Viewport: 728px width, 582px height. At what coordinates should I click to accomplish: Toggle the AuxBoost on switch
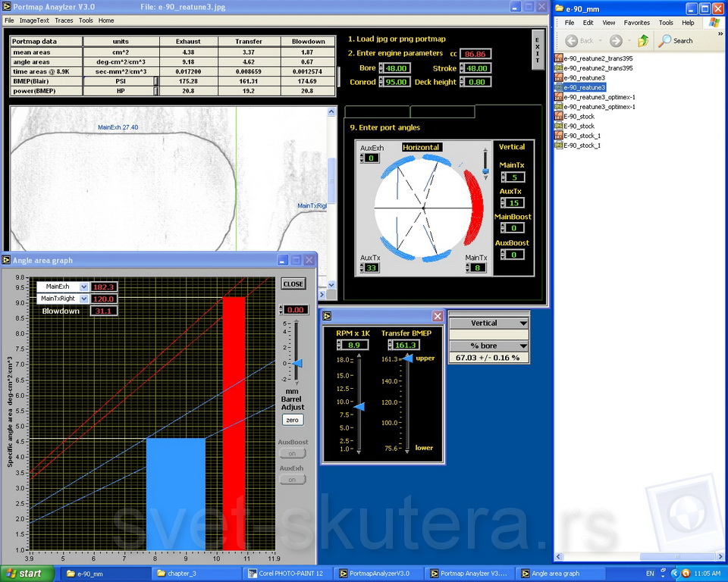point(292,453)
